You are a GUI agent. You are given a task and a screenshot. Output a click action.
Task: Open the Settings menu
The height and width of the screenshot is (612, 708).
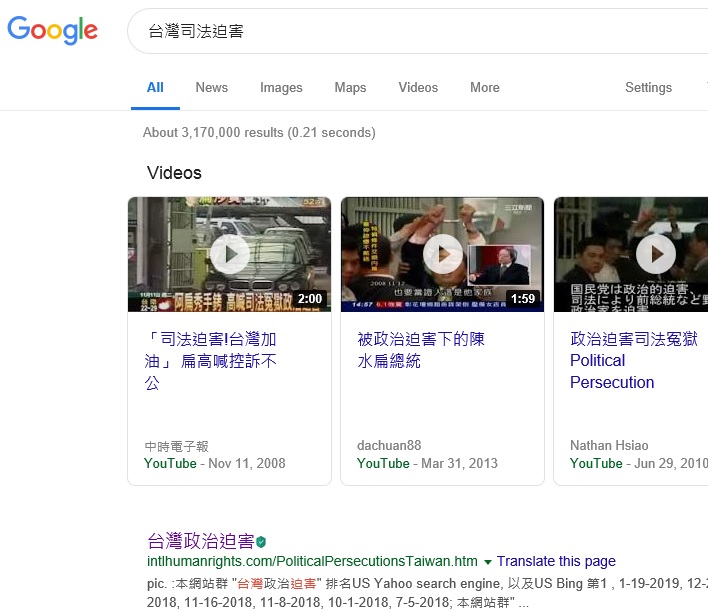(648, 87)
